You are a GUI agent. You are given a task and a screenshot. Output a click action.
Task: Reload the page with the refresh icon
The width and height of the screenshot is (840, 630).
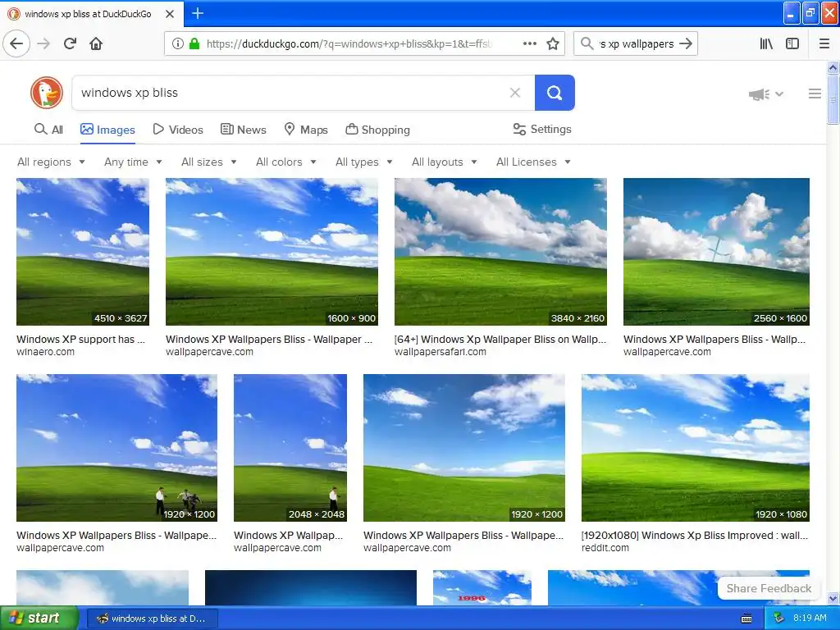(70, 43)
